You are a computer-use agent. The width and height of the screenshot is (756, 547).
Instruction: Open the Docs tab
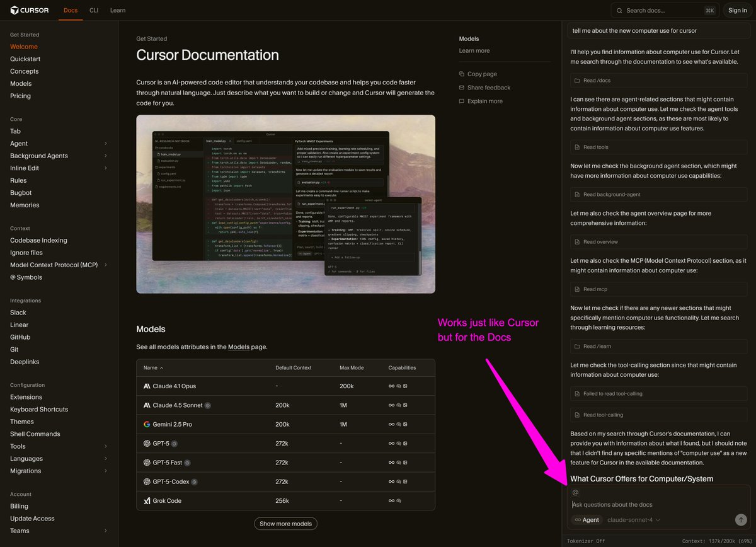tap(71, 10)
